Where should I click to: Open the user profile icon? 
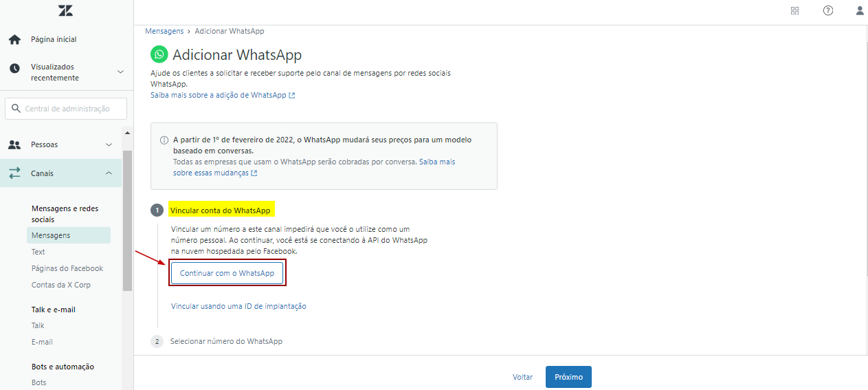(x=860, y=10)
